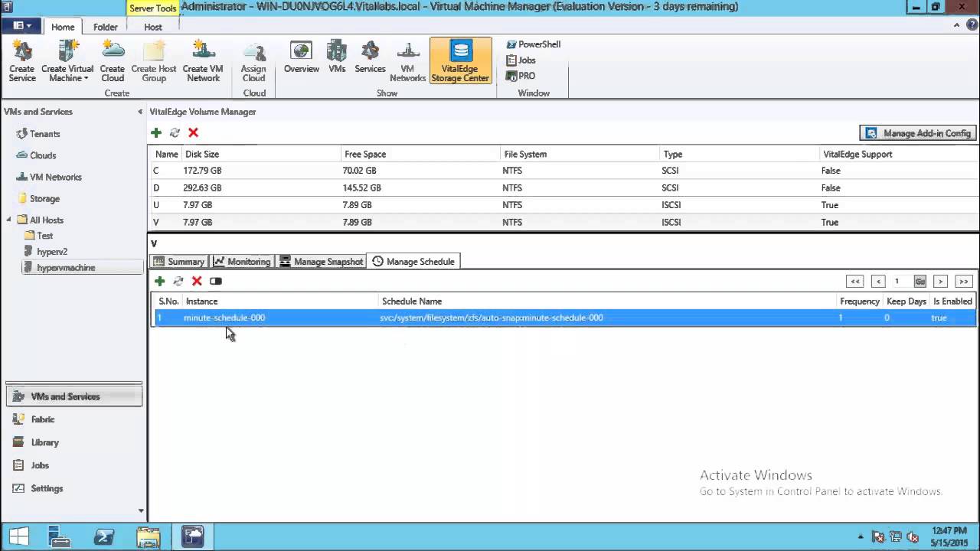
Task: Collapse the VMs and Services pane
Action: [140, 112]
